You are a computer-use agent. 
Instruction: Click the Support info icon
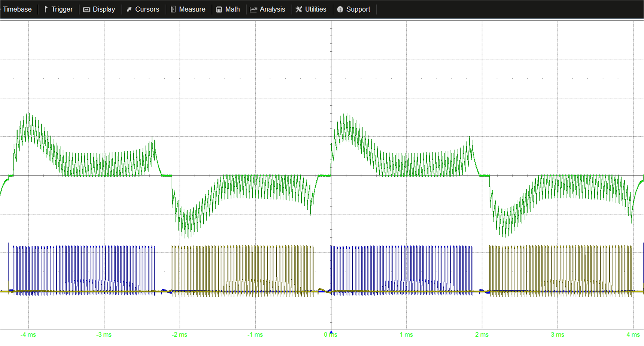click(x=340, y=9)
